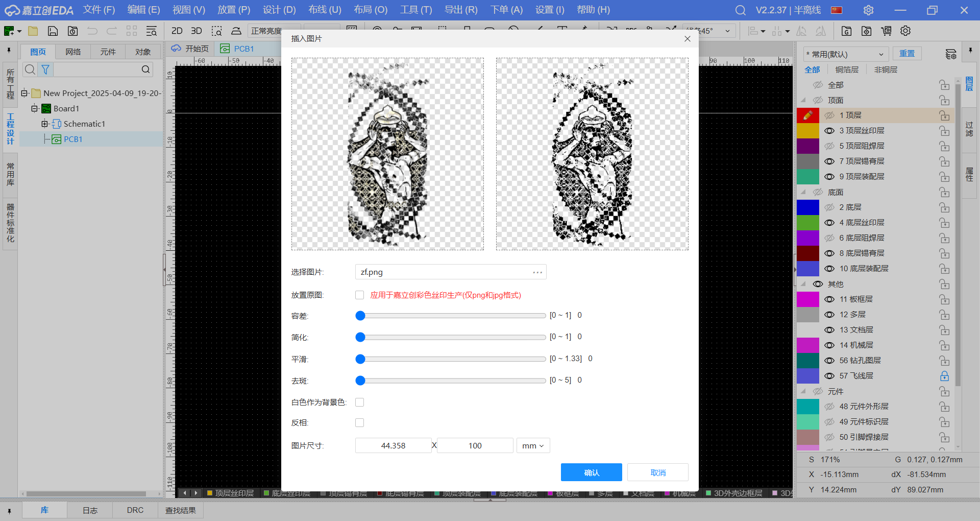Screen dimensions: 980x521
Task: Collapse the New Project tree node
Action: point(24,93)
